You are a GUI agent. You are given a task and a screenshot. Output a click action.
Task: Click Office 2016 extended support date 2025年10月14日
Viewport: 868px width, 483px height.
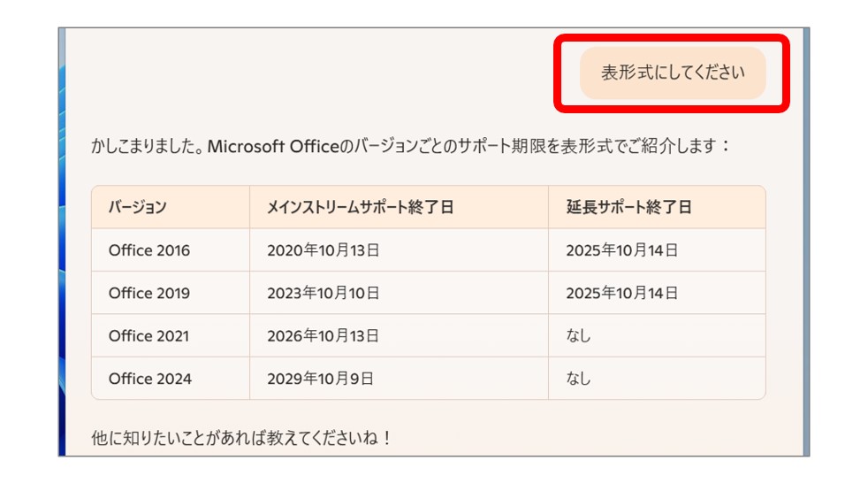pos(657,249)
